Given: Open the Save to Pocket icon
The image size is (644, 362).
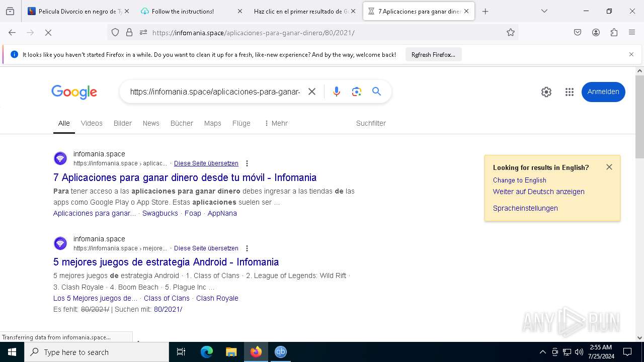Looking at the screenshot, I should [578, 32].
